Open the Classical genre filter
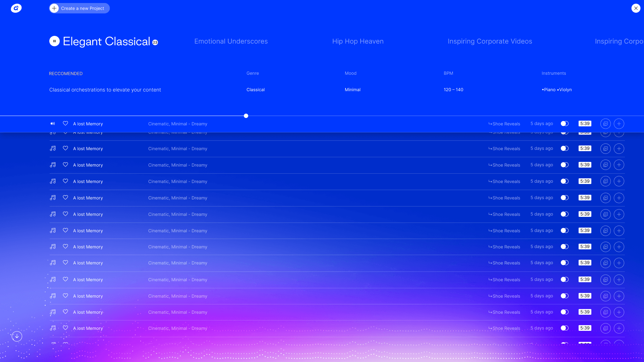This screenshot has width=644, height=362. tap(255, 90)
